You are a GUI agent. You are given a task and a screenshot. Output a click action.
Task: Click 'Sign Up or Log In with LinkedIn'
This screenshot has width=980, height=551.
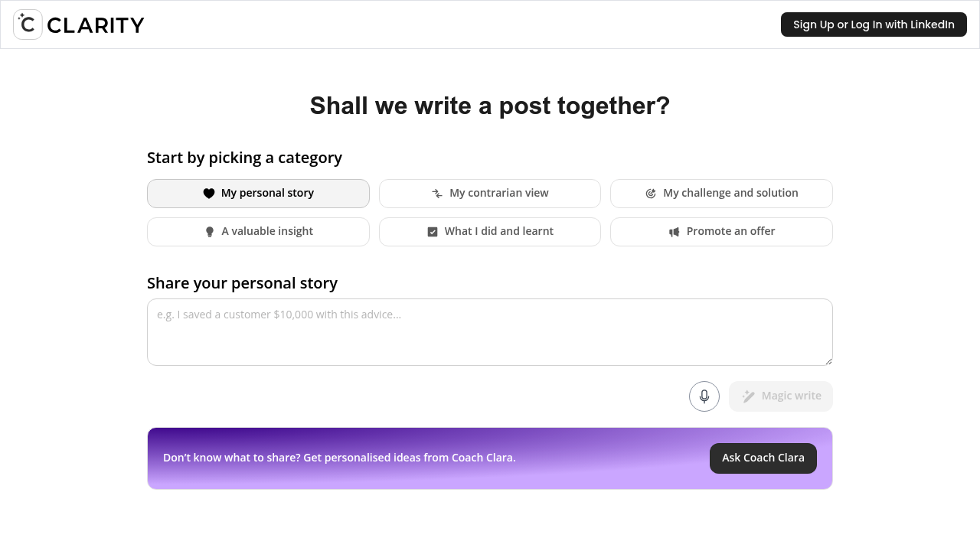point(873,24)
